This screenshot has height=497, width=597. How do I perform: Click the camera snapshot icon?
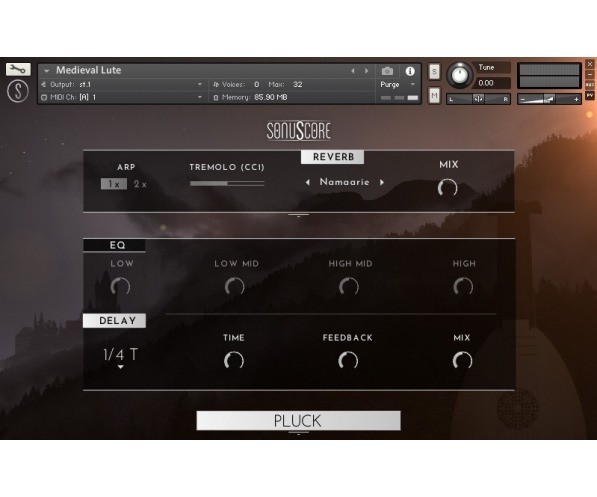pyautogui.click(x=387, y=71)
